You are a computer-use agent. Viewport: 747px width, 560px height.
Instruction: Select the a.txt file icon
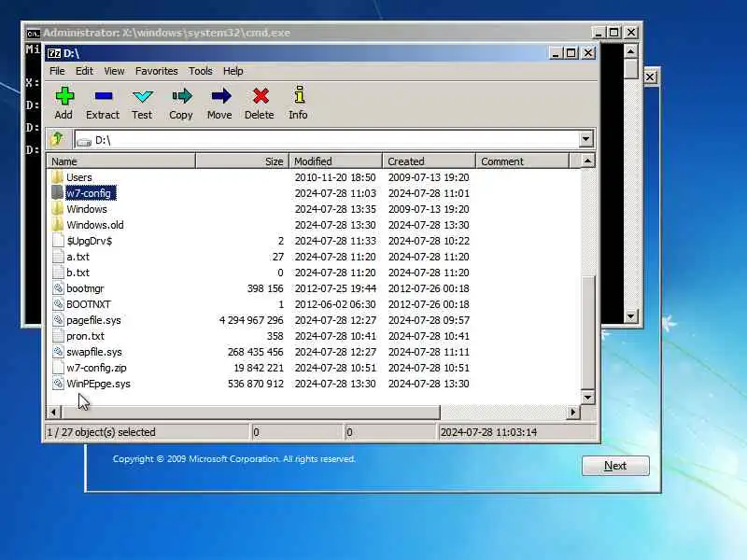click(58, 256)
